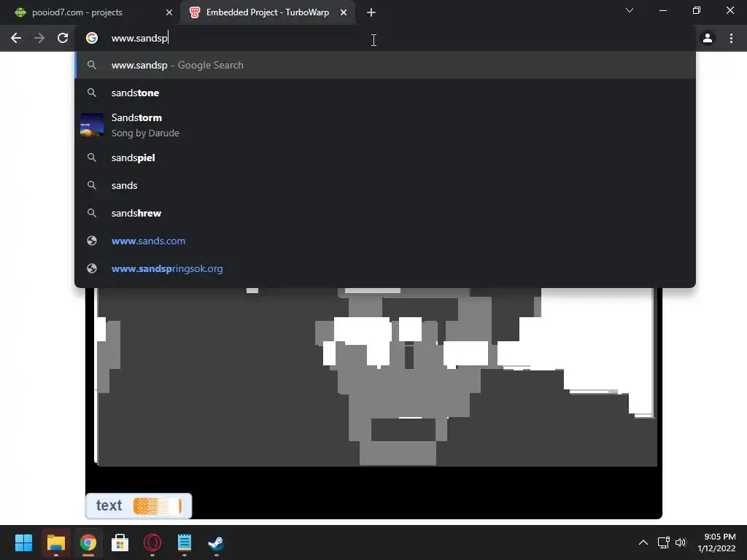Select the Embedded Project - TurboWarp tab

pyautogui.click(x=267, y=12)
